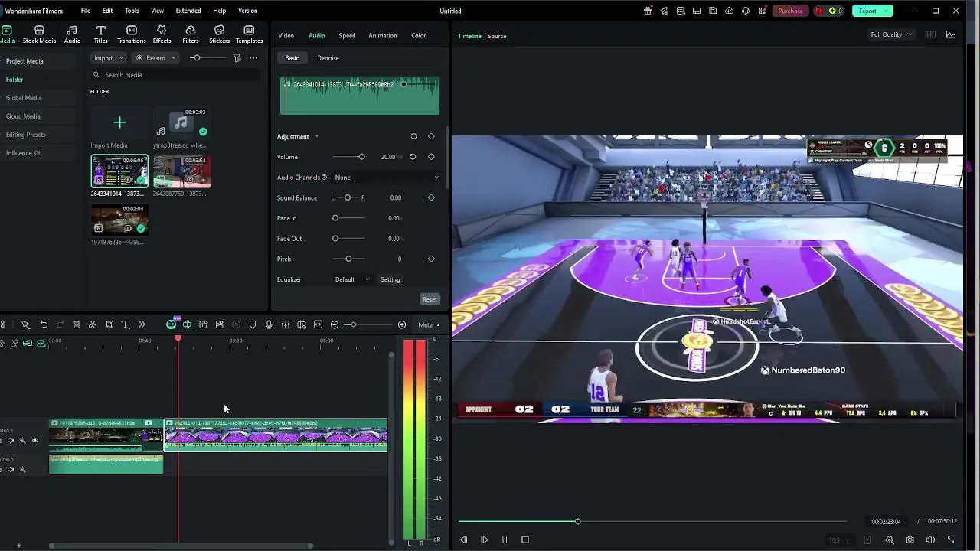980x551 pixels.
Task: Enter fullscreen preview with expand icon
Action: click(x=951, y=540)
